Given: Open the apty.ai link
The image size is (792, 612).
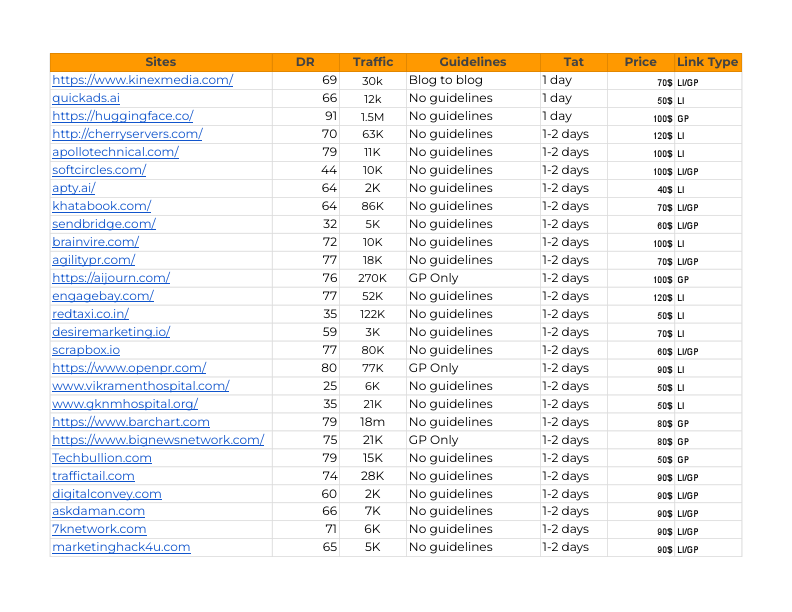Looking at the screenshot, I should [x=74, y=188].
